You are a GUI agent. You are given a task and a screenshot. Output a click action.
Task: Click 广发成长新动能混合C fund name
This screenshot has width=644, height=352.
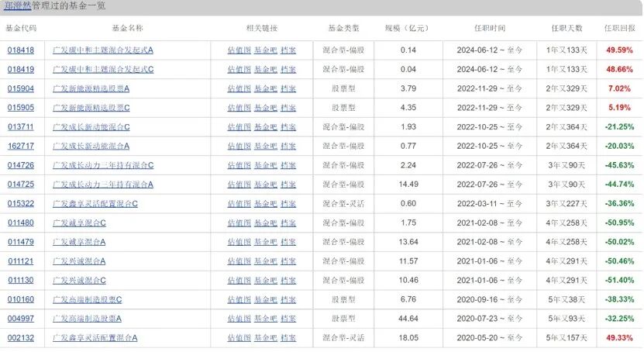point(91,127)
